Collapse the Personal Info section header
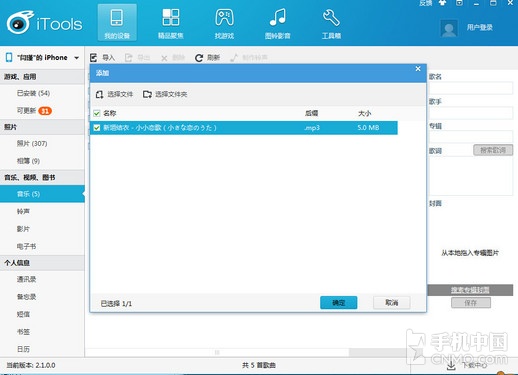Screen dimensions: 518x375 (x=42, y=263)
